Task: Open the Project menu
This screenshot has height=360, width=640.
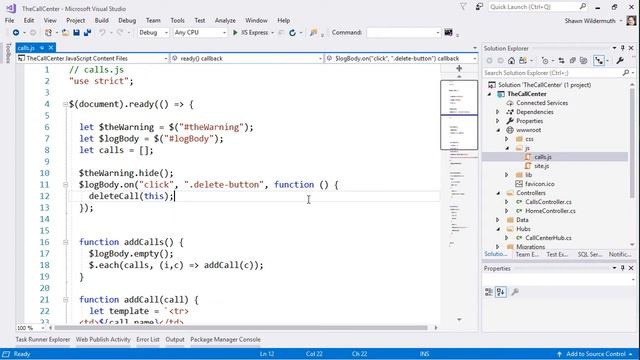Action: coord(76,20)
